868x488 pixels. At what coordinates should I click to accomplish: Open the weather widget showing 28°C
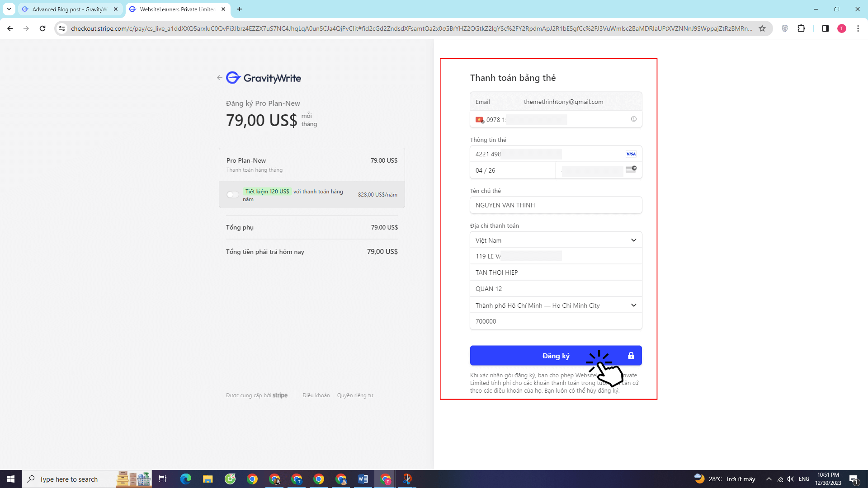(x=725, y=479)
